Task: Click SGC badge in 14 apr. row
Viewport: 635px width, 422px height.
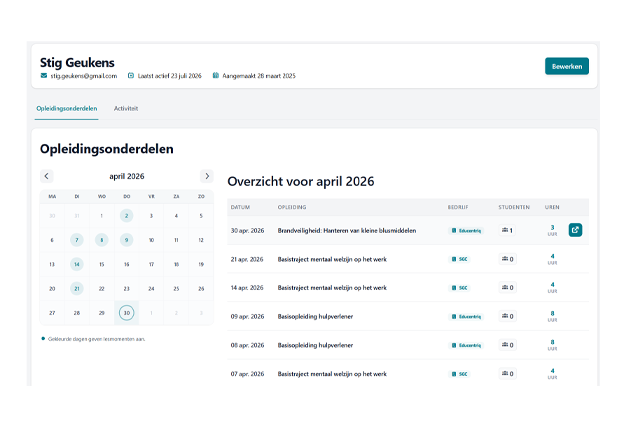Action: click(460, 288)
